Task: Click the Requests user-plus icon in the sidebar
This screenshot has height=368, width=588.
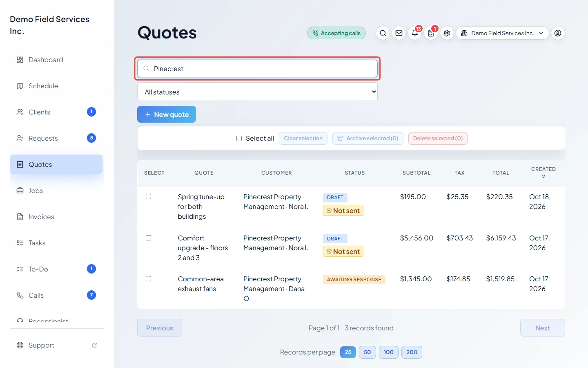Action: [20, 138]
